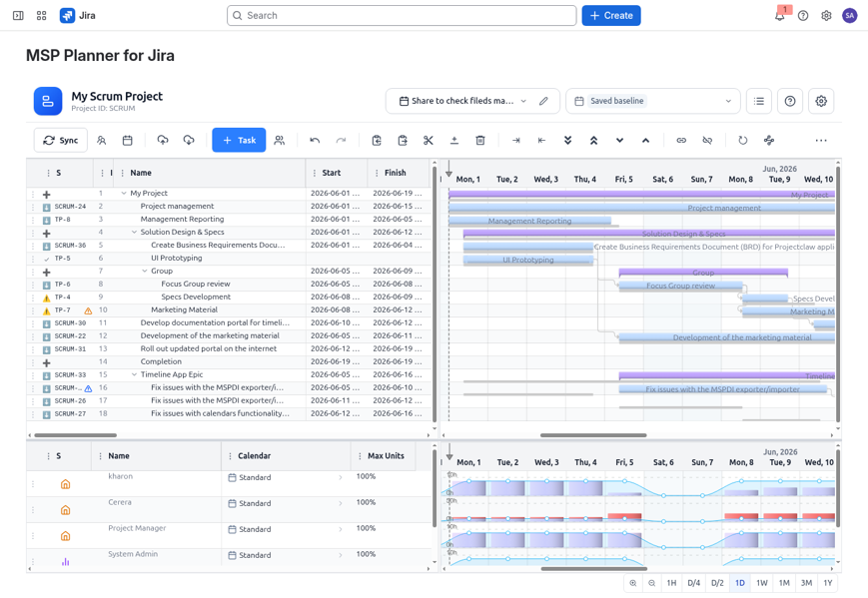This screenshot has height=598, width=868.
Task: Select the 1H zoom level
Action: [x=671, y=583]
